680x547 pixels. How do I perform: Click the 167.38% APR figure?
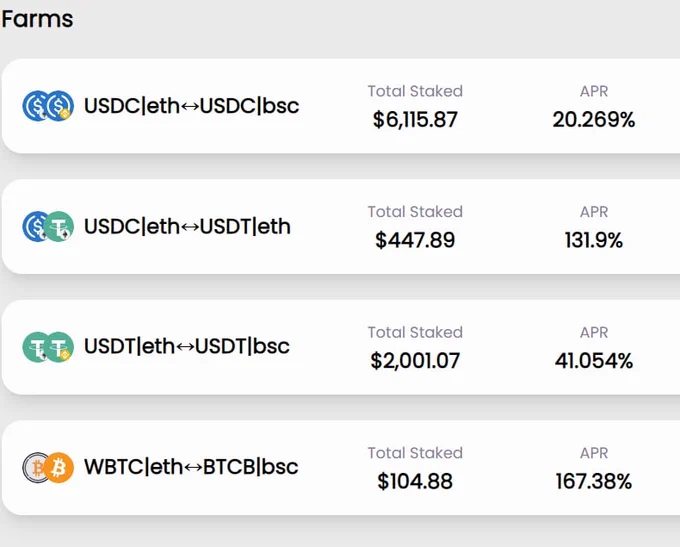(594, 481)
